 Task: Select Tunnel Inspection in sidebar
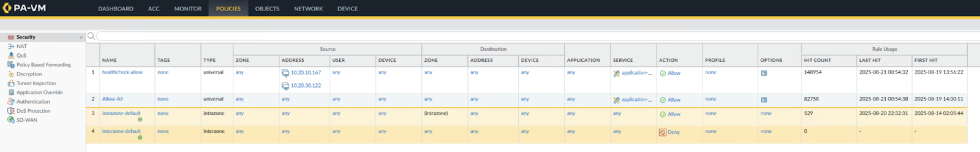36,83
